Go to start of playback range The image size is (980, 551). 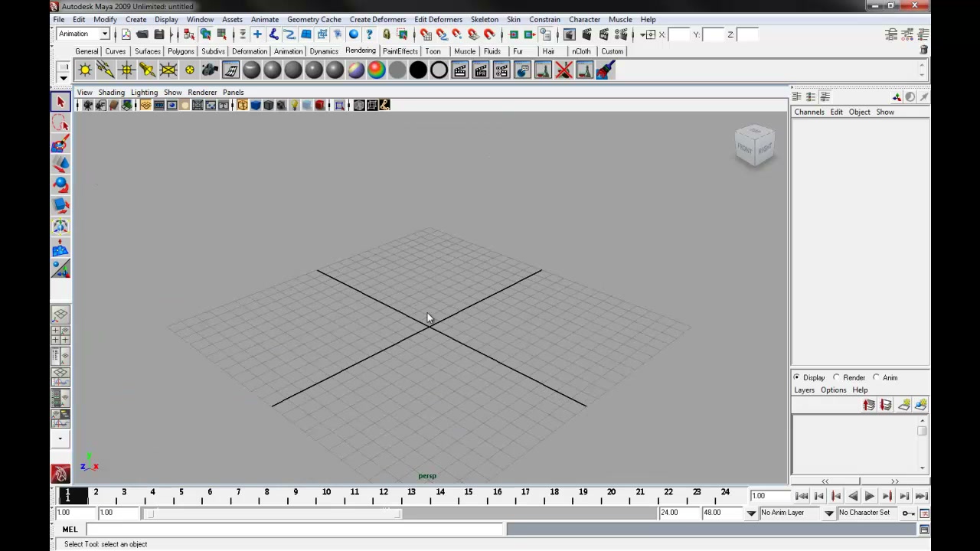point(802,496)
